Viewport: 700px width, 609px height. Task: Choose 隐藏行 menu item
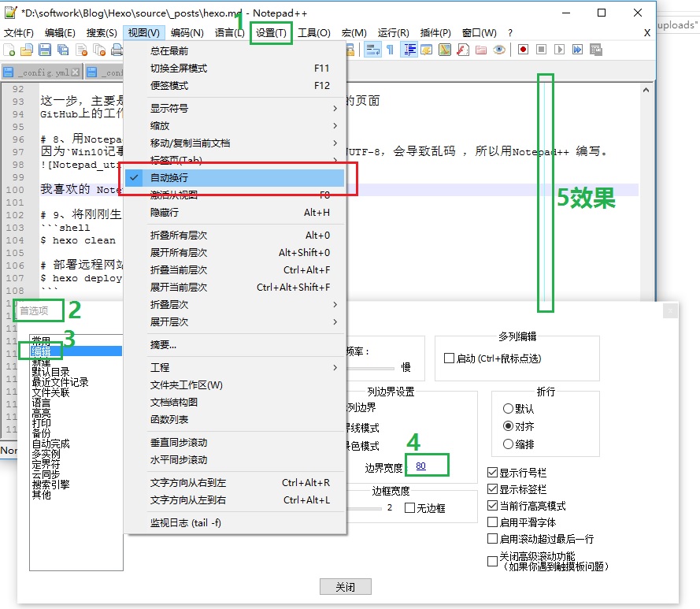pyautogui.click(x=235, y=212)
